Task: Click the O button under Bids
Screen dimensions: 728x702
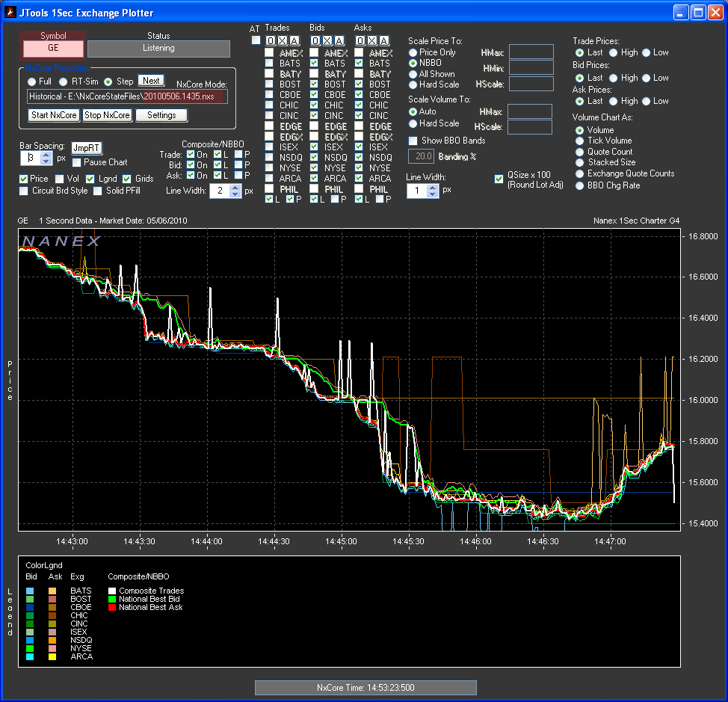Action: [315, 41]
